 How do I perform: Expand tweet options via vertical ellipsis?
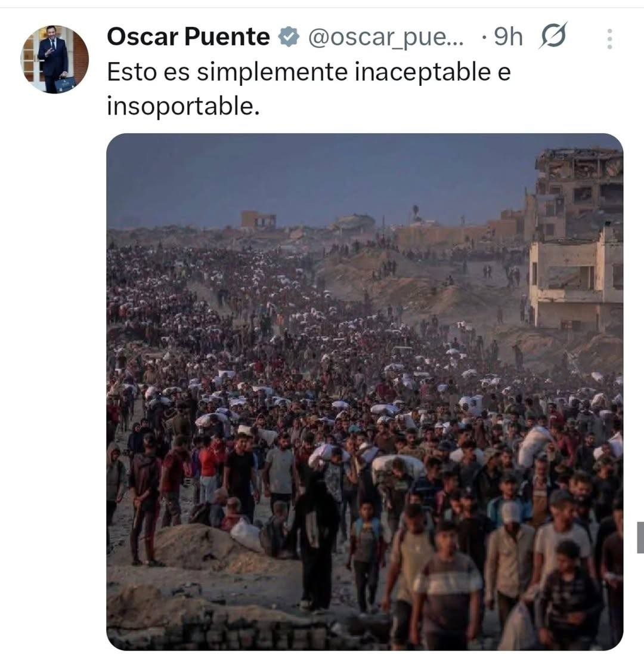pyautogui.click(x=609, y=39)
